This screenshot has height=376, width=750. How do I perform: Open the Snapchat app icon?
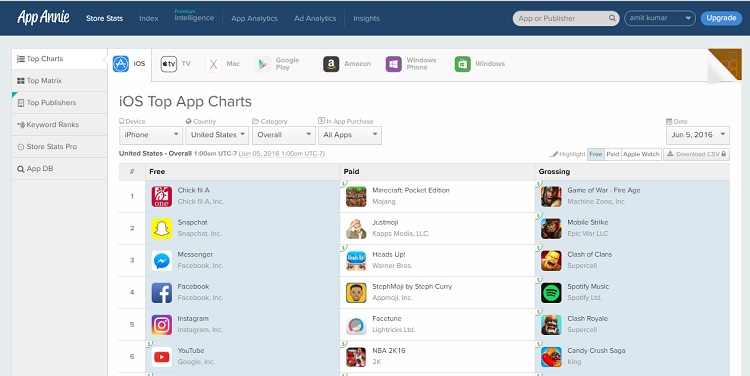[x=162, y=229]
